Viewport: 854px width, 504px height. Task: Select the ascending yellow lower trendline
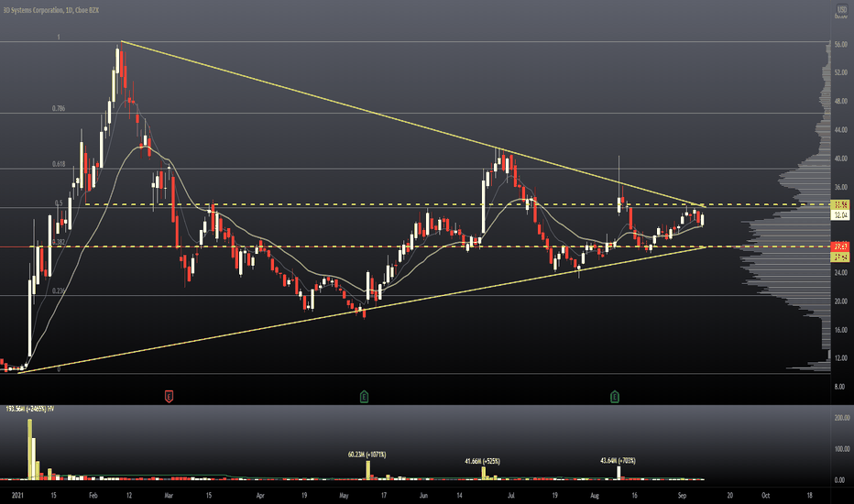click(362, 310)
